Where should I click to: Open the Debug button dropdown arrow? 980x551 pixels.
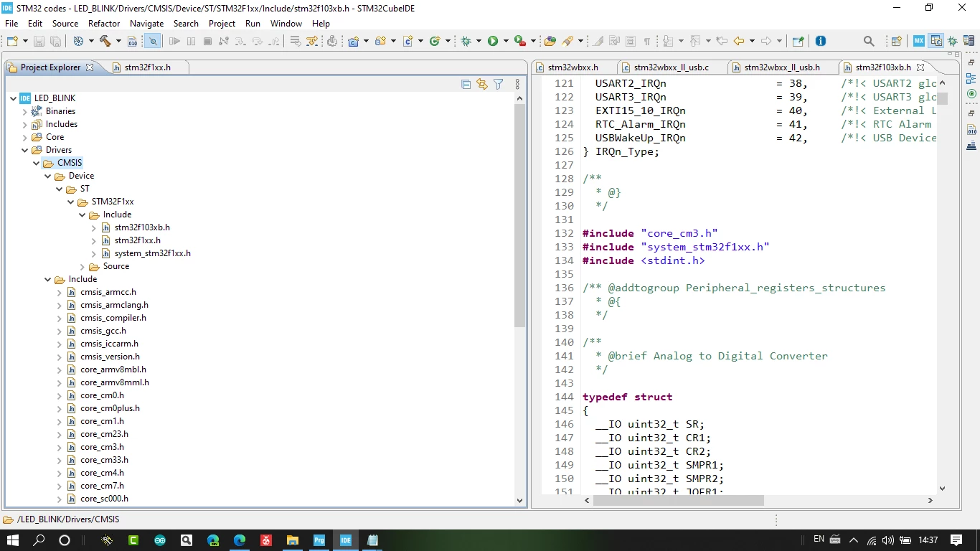pyautogui.click(x=479, y=41)
